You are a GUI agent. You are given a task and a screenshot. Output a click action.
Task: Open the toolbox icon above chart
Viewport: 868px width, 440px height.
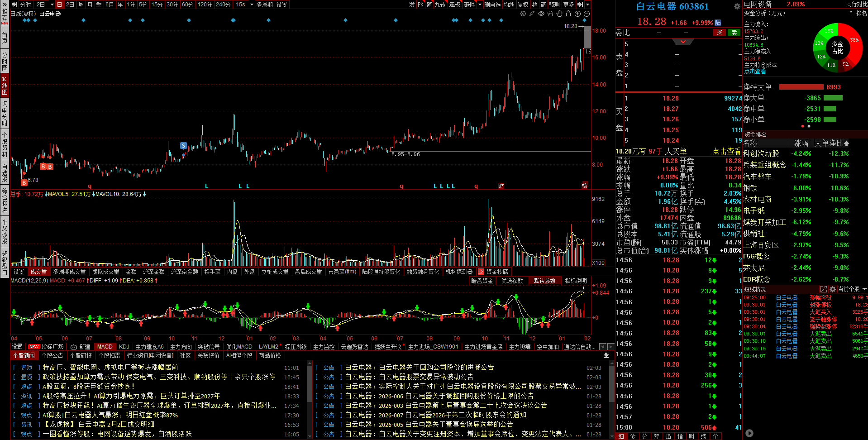(550, 14)
